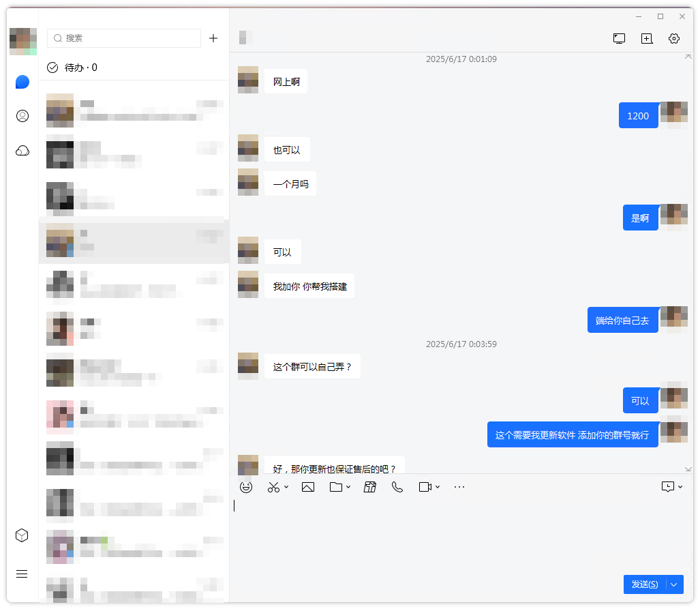The image size is (700, 609).
Task: Open the Settings gear at top right
Action: pos(674,39)
